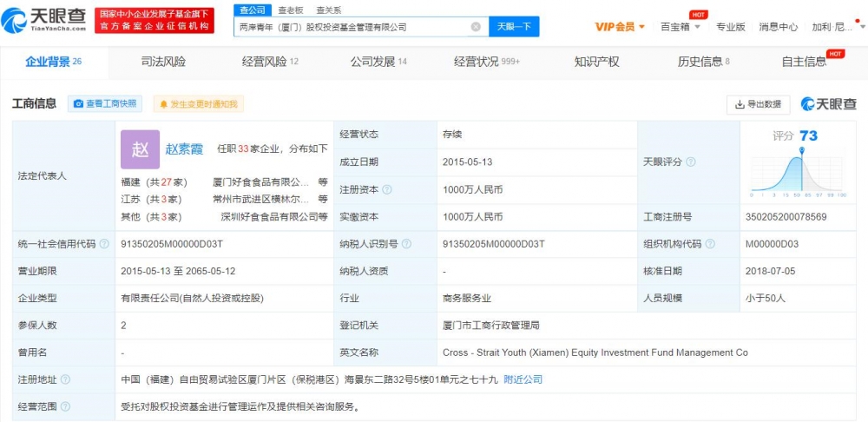Open 深圳好食食品有限公司 link

[x=270, y=216]
